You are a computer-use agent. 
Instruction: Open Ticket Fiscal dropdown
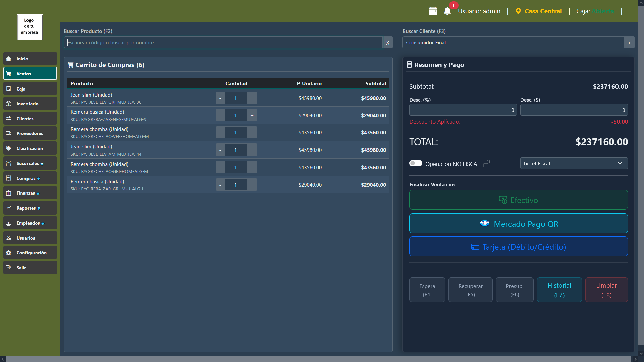[574, 163]
